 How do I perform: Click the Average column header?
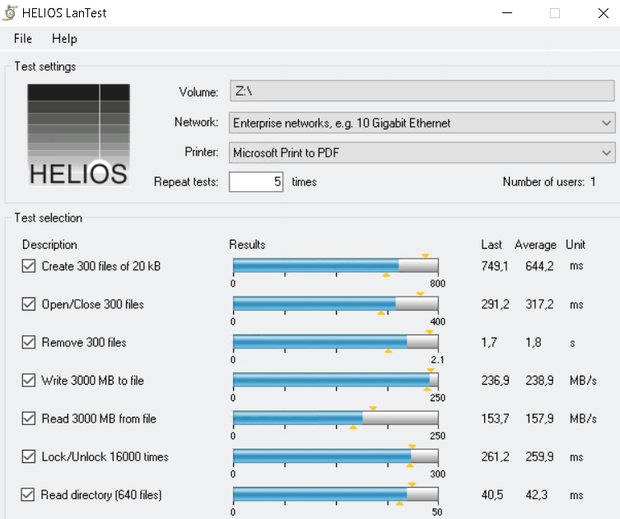tap(535, 245)
